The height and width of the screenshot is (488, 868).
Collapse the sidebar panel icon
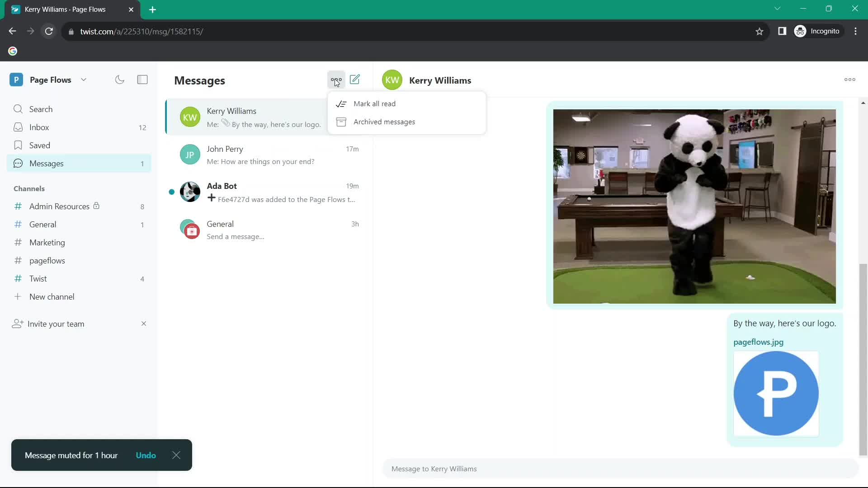(142, 80)
